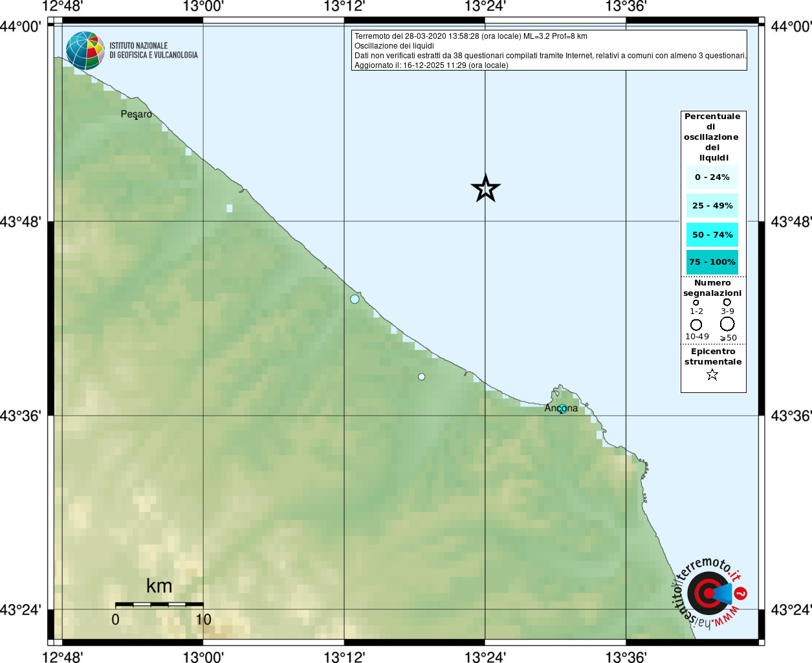Click the 1-2 reports circle in legend
The image size is (812, 663).
[x=696, y=302]
